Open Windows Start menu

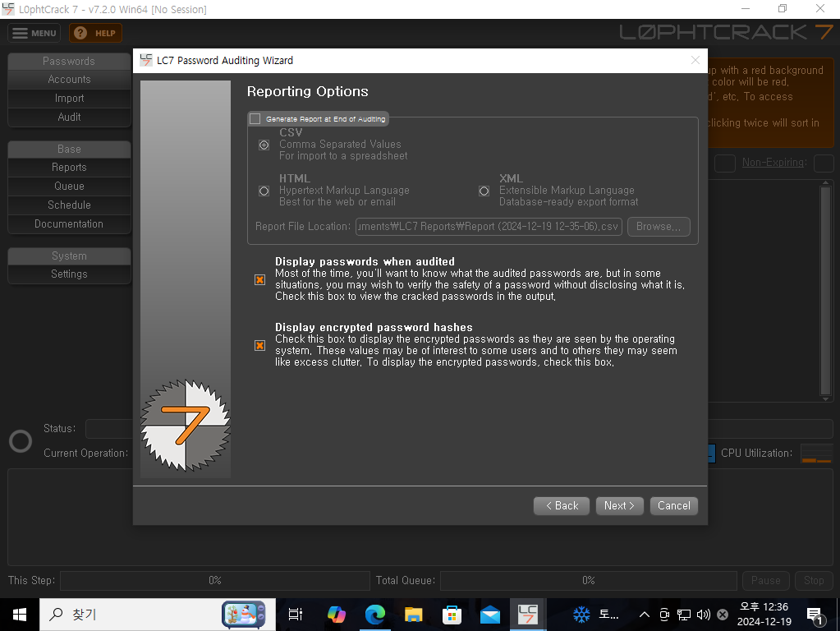[19, 615]
